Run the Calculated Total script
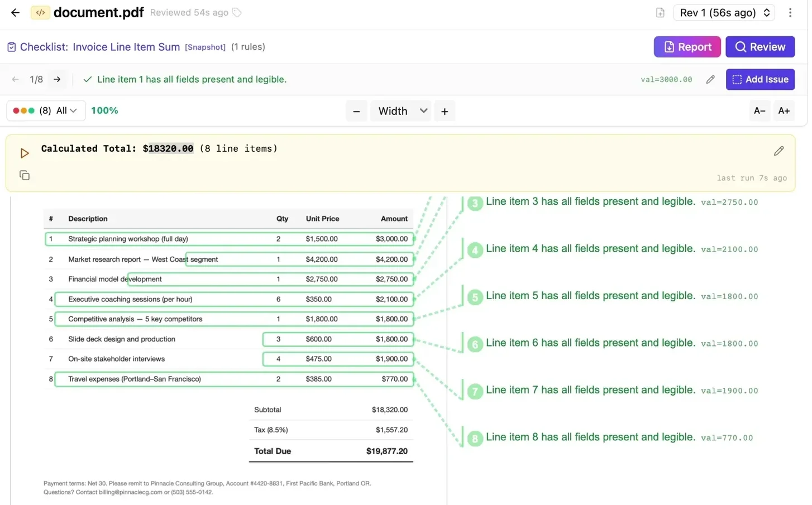 24,153
